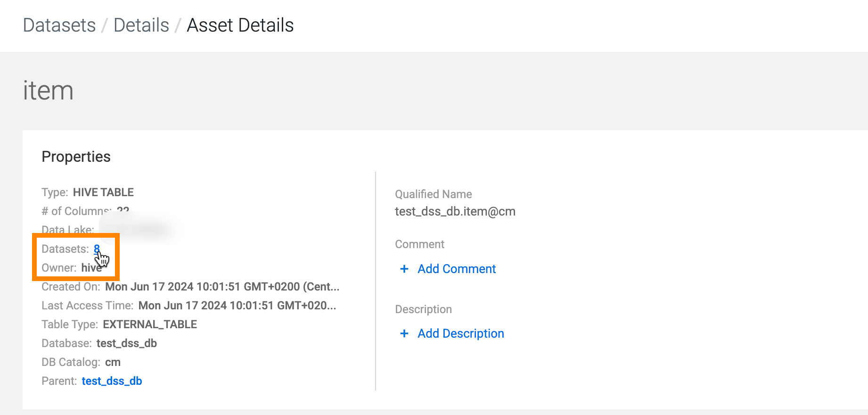
Task: Click the Last Access Time value
Action: tap(237, 306)
